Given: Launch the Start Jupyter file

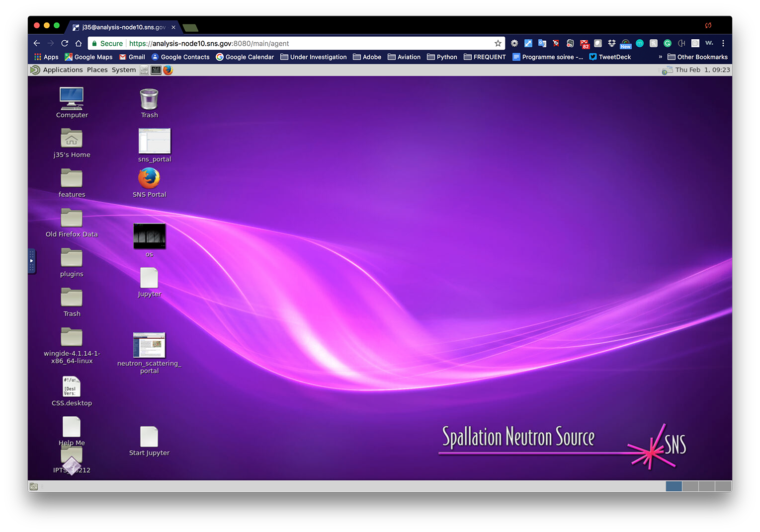Looking at the screenshot, I should 149,437.
